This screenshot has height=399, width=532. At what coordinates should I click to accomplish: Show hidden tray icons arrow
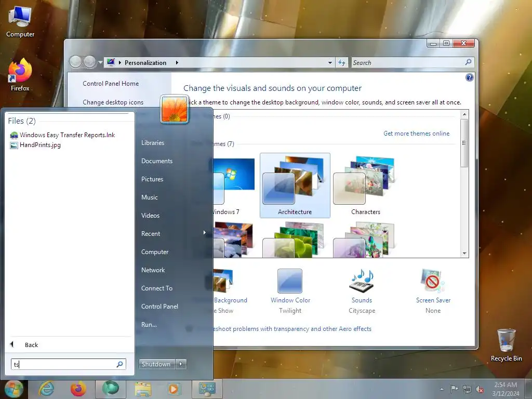click(442, 389)
